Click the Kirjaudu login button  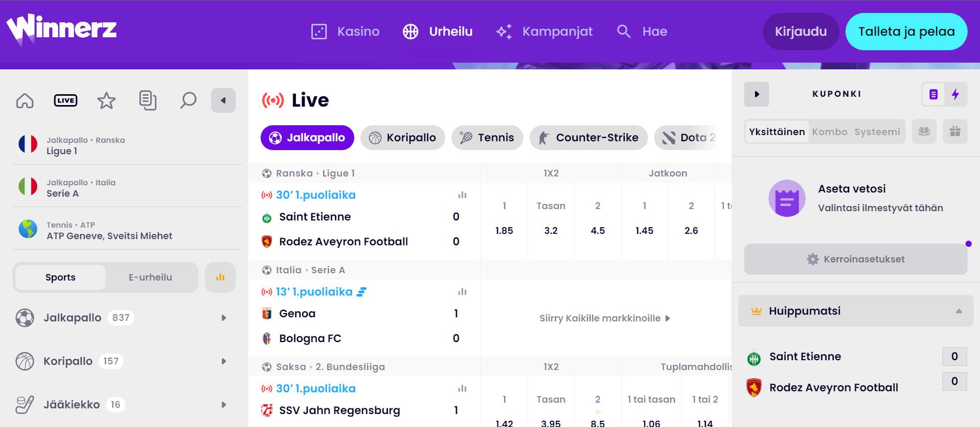[801, 32]
